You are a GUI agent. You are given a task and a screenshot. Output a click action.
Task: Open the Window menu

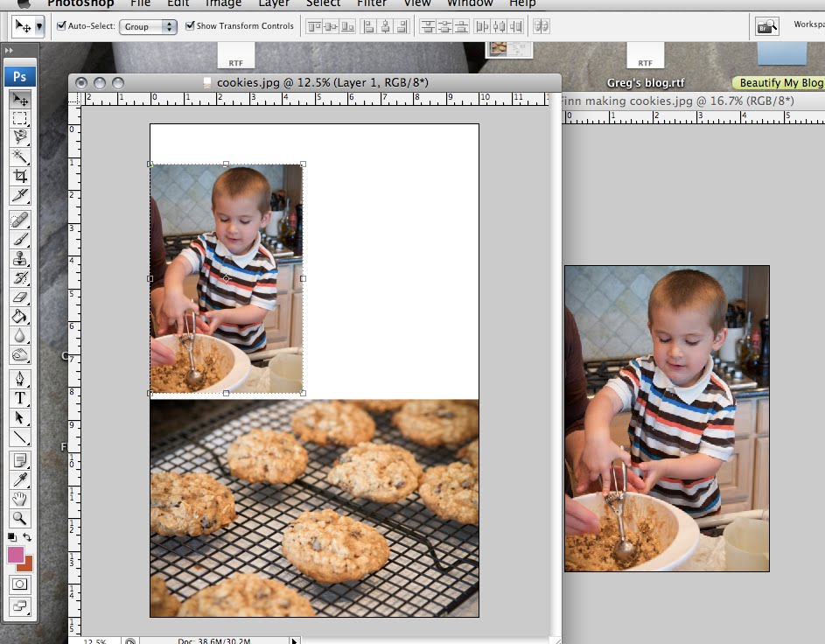pos(469,3)
